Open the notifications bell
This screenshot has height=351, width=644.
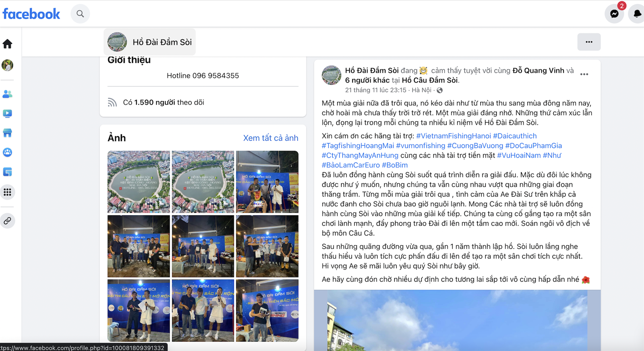(637, 14)
